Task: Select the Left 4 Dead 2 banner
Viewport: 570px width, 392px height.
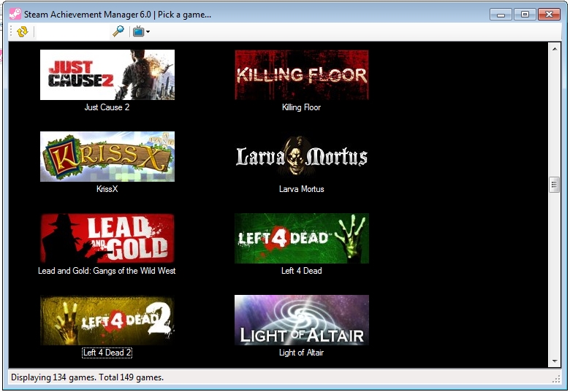Action: (107, 320)
